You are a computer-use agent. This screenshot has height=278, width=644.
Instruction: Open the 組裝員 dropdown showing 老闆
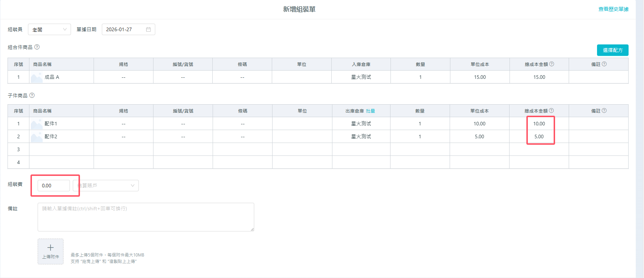tap(49, 29)
